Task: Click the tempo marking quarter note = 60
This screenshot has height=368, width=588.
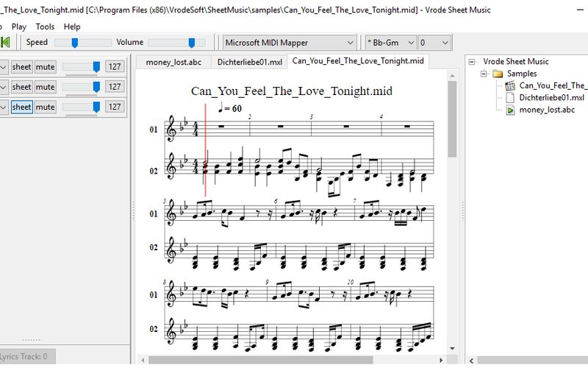Action: [x=230, y=107]
